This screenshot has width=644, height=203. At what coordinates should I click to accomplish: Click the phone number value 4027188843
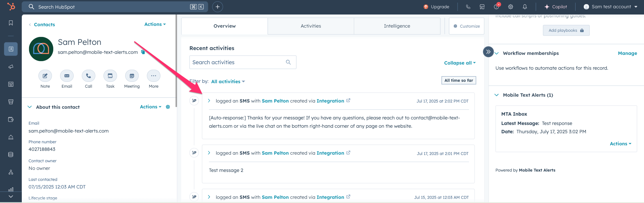tap(42, 149)
